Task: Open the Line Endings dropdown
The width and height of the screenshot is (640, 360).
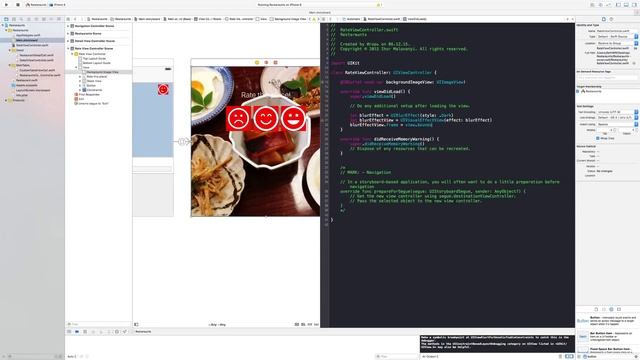Action: point(617,118)
